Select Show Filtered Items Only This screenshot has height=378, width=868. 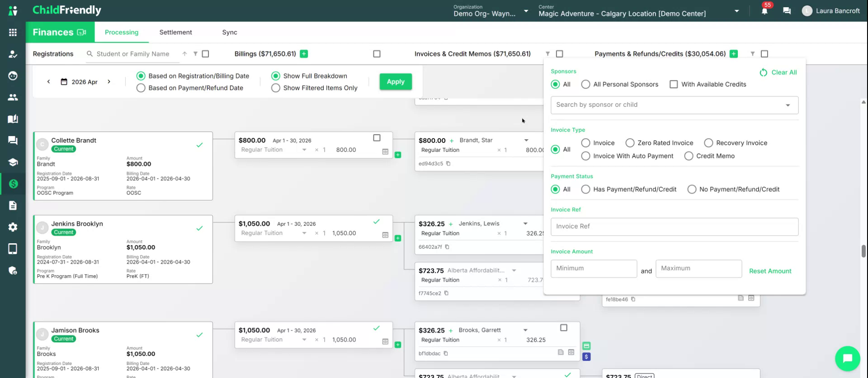pos(276,88)
